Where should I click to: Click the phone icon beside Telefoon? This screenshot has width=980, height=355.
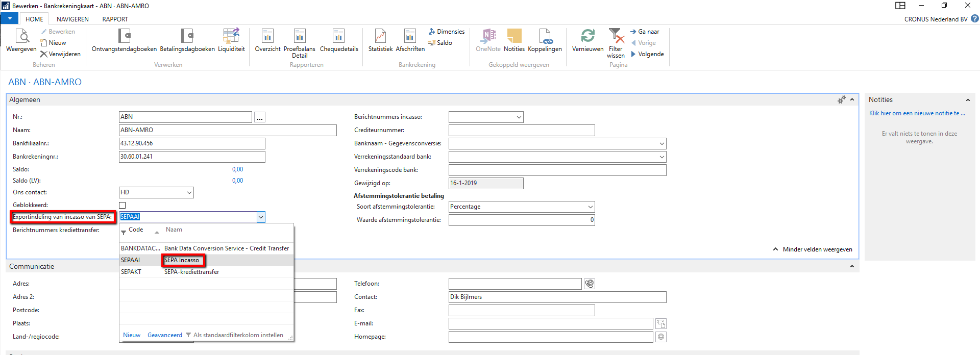pyautogui.click(x=590, y=284)
